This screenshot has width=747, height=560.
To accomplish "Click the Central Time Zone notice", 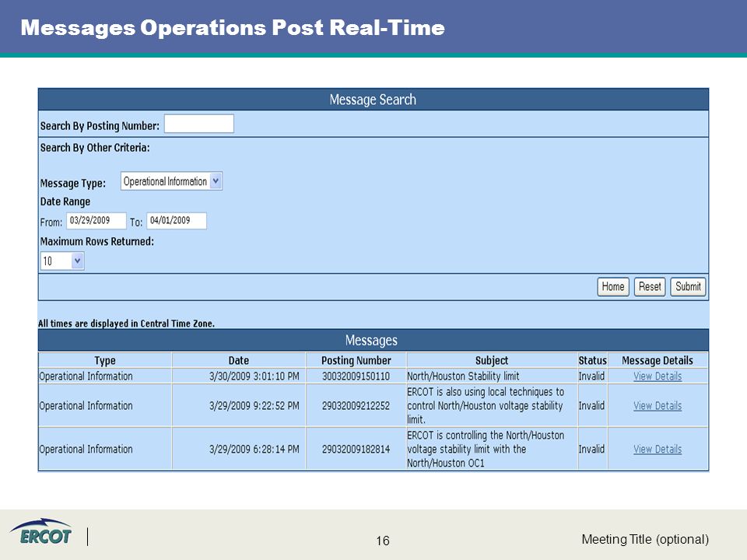I will (126, 324).
